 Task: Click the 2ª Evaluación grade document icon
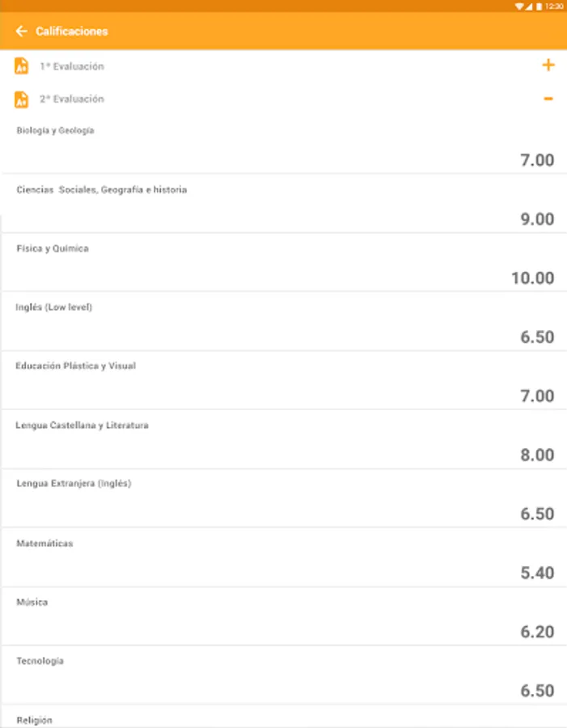click(22, 99)
